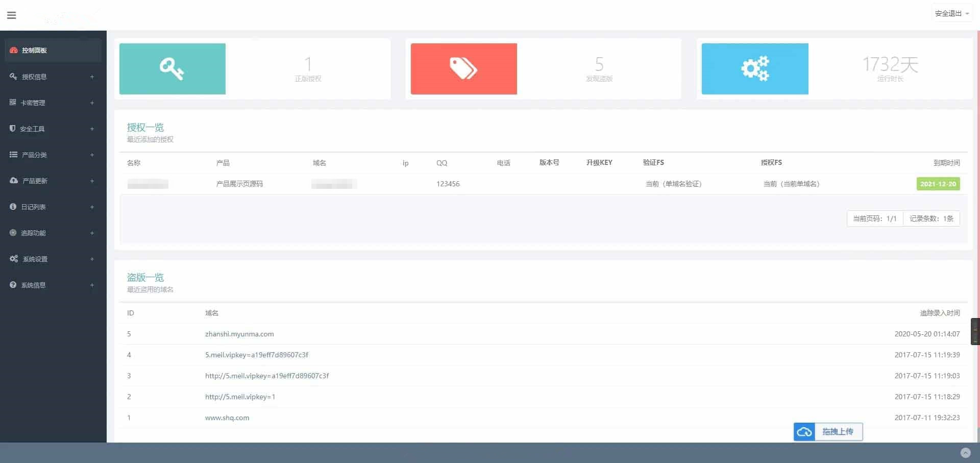The width and height of the screenshot is (980, 463).
Task: Click the dark handle on right edge
Action: click(975, 331)
